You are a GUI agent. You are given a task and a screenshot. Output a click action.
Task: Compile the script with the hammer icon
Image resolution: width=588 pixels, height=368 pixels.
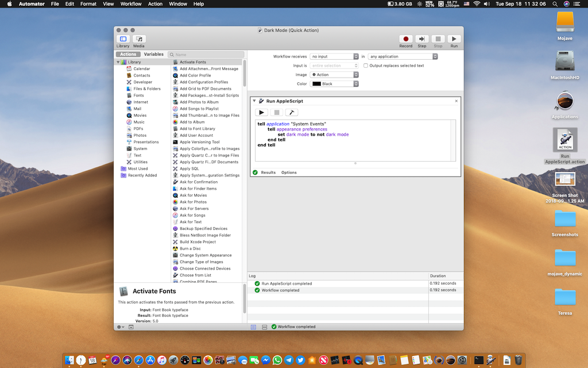coord(291,112)
